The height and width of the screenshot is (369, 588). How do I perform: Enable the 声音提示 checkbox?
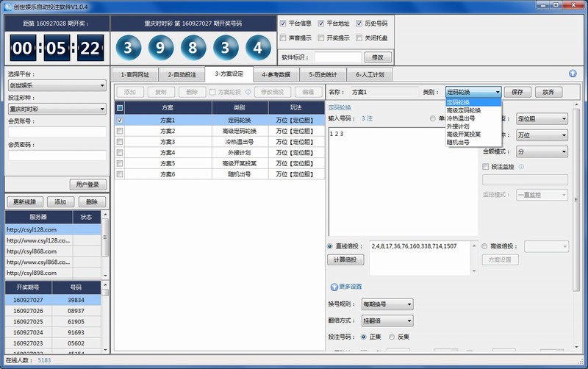click(x=283, y=37)
